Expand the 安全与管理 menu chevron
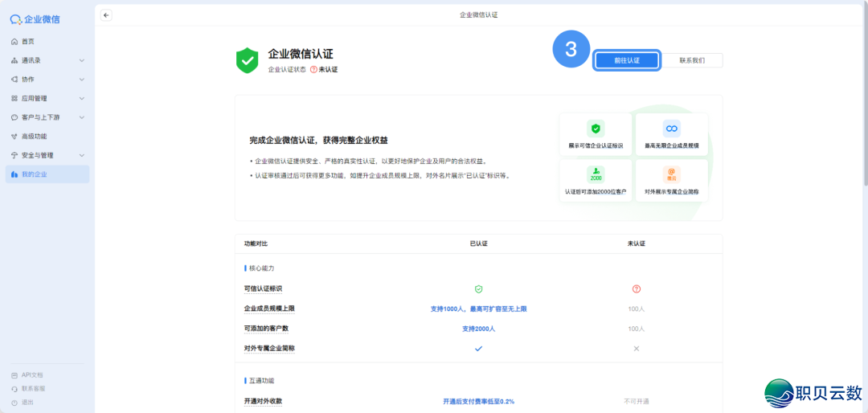 tap(81, 155)
